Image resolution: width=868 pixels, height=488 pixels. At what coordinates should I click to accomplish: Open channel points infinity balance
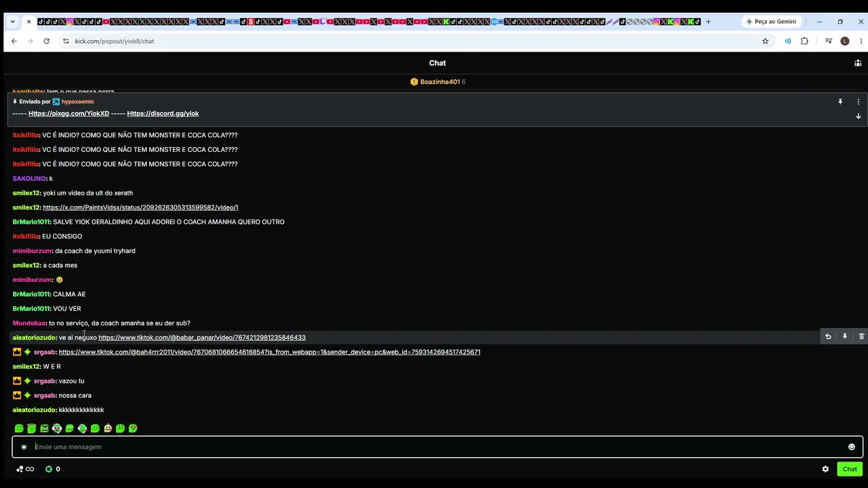click(25, 469)
